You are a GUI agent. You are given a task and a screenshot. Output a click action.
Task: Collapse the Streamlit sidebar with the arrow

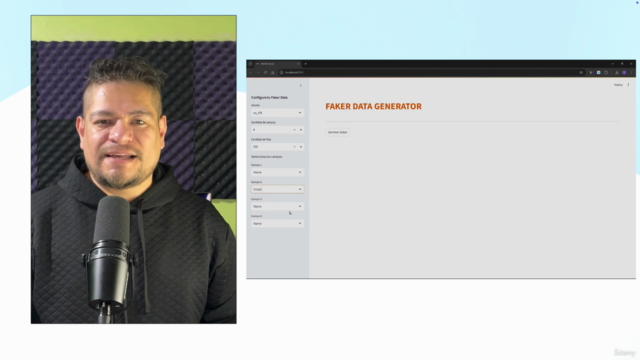pos(300,85)
